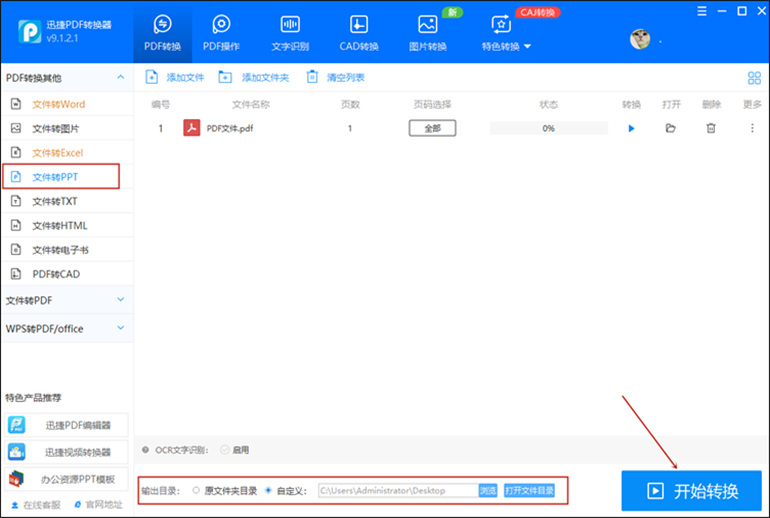Screen dimensions: 770x518
Task: Select the 自定义 output radio button
Action: [x=268, y=490]
